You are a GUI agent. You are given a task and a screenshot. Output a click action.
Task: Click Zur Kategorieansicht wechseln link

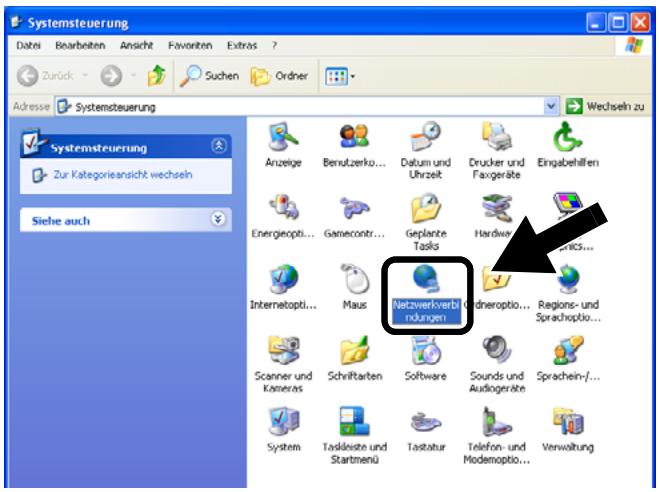(x=122, y=175)
